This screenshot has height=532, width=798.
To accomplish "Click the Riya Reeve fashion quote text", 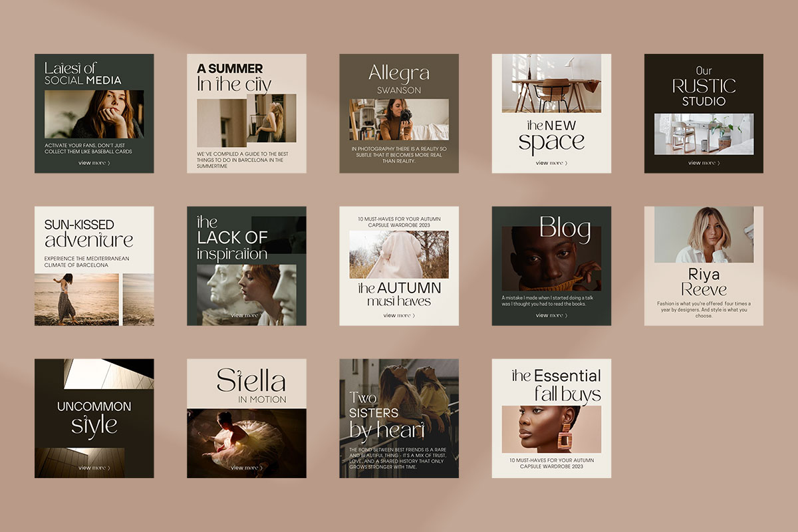I will 704,309.
